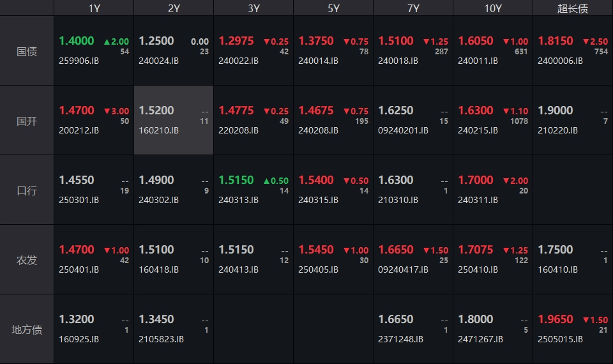Viewport: 613px width, 364px height.
Task: Open bond code 259906.IB
Action: pos(79,61)
